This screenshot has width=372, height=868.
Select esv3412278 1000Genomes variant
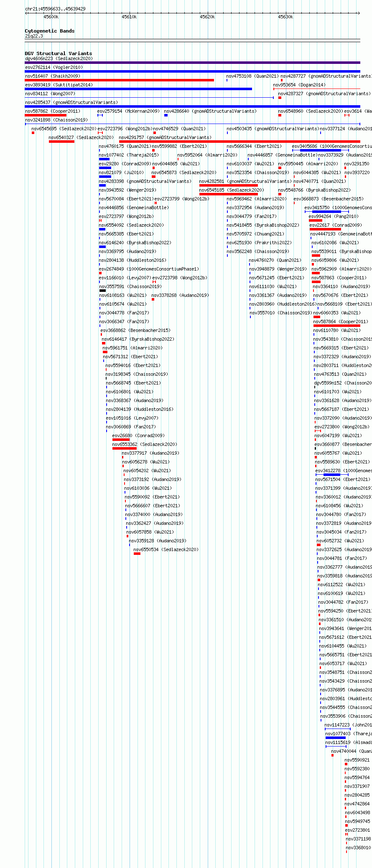344,471
